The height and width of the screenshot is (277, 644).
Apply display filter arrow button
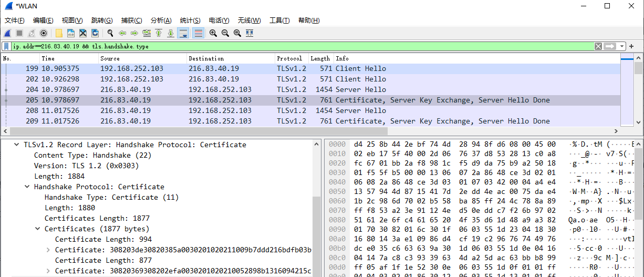610,46
